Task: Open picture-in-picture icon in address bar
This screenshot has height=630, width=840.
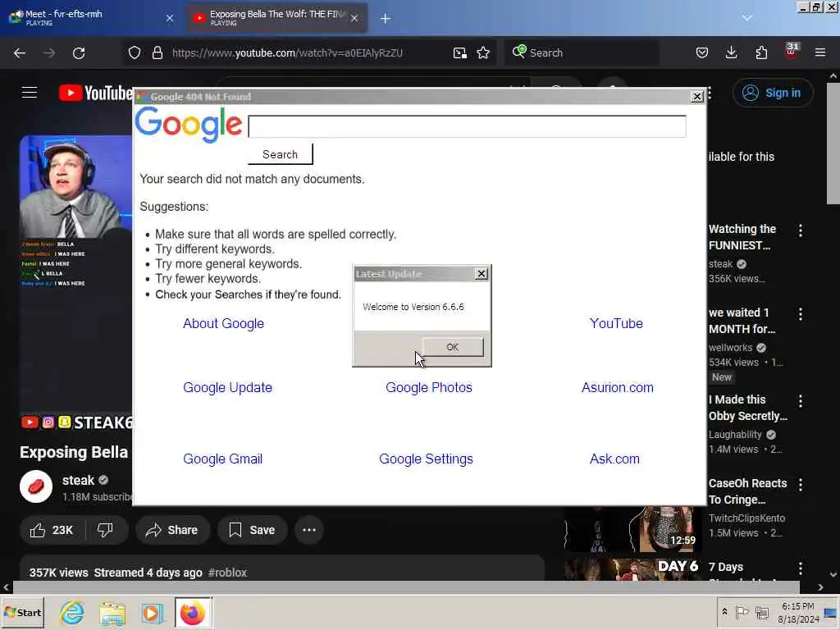Action: coord(459,52)
